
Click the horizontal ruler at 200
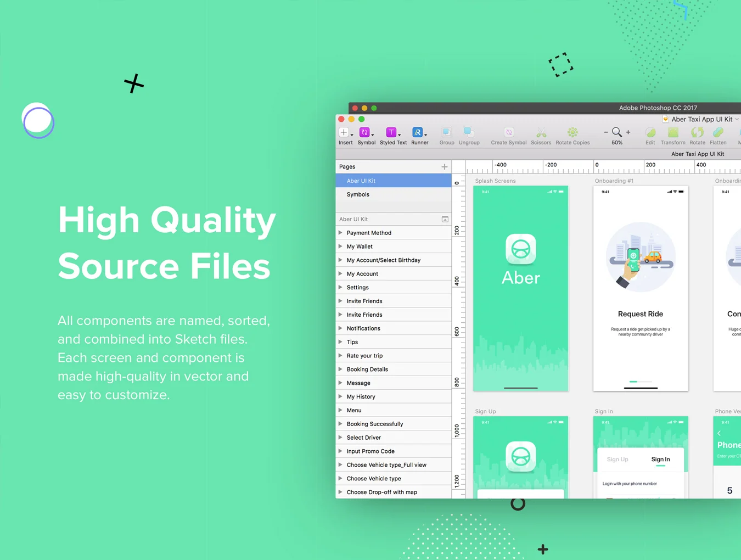click(x=650, y=165)
